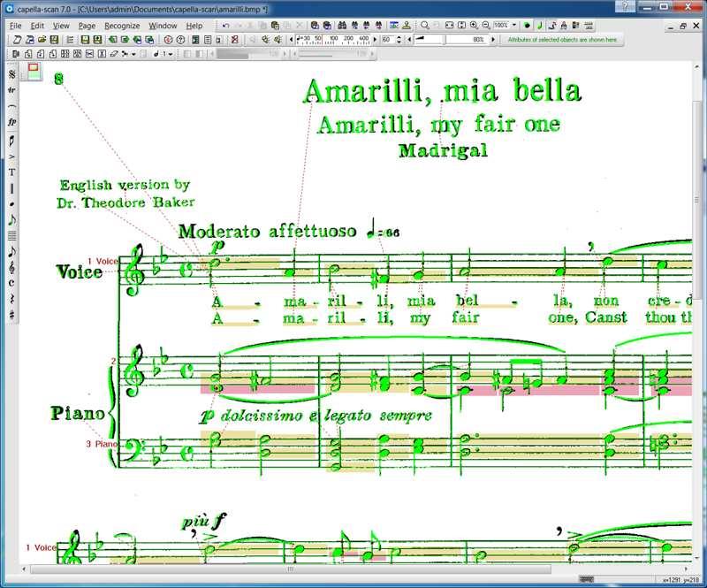Image resolution: width=707 pixels, height=588 pixels.
Task: Select the time signature (c) tool
Action: (x=12, y=283)
